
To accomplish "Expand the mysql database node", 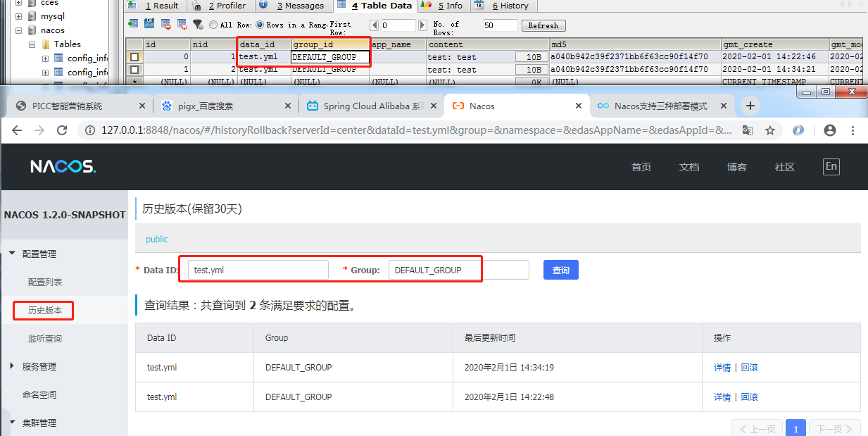I will [18, 16].
